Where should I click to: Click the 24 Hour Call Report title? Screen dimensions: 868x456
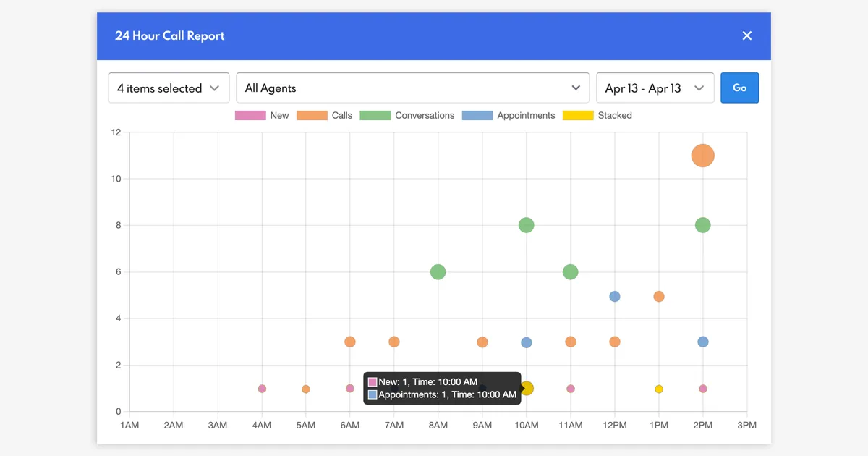[x=170, y=35]
